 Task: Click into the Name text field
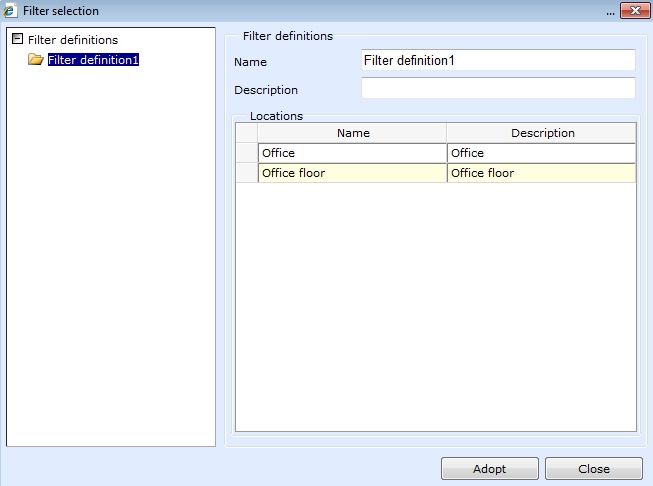tap(497, 61)
